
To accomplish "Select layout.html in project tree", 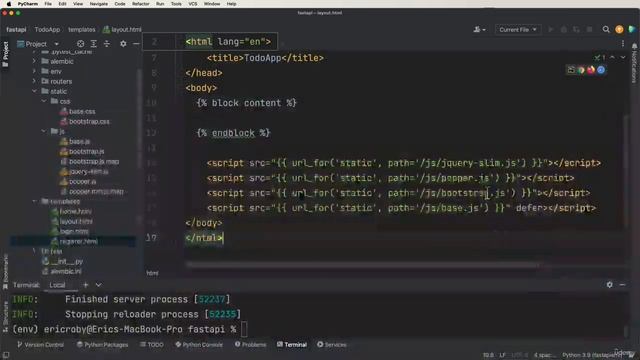I will point(76,221).
